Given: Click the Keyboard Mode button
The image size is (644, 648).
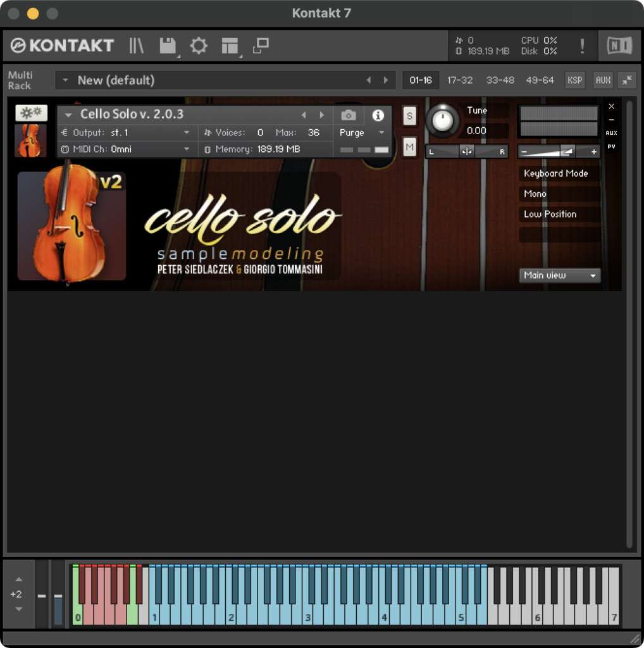Looking at the screenshot, I should tap(559, 173).
